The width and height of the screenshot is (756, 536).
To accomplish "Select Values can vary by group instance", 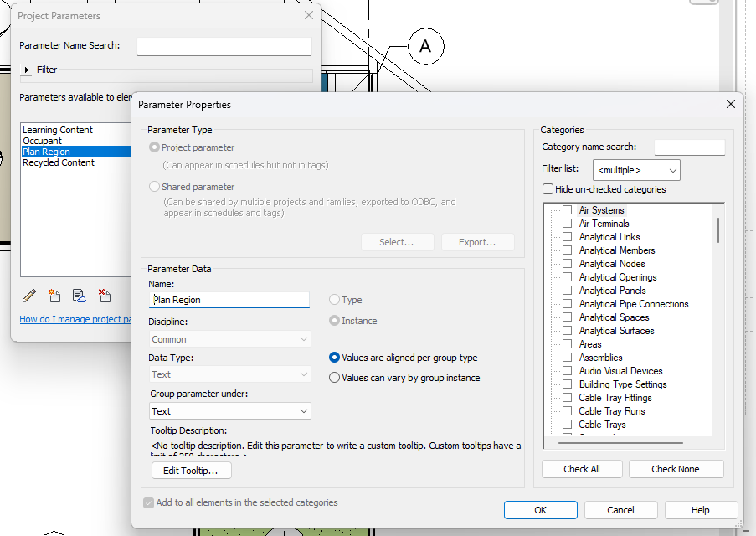I will [335, 378].
